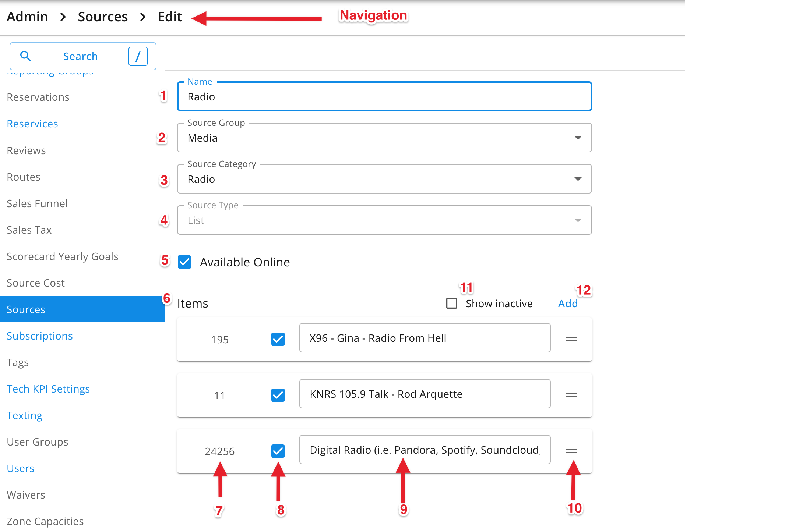Click Edit in the breadcrumb
The width and height of the screenshot is (810, 532).
170,17
